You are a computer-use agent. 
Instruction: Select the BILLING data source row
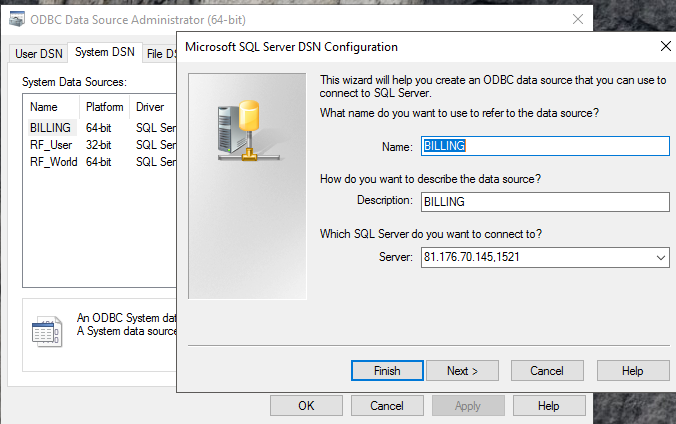coord(100,128)
